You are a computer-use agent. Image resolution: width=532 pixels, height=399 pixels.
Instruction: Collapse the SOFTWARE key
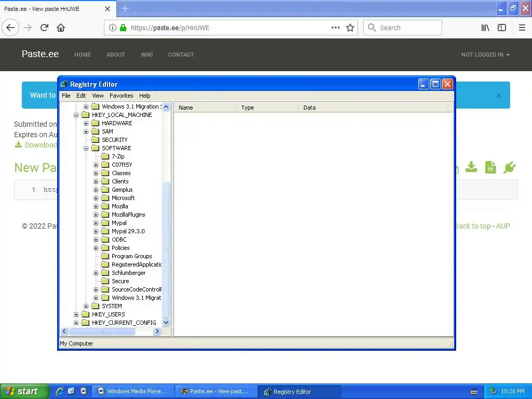click(86, 148)
